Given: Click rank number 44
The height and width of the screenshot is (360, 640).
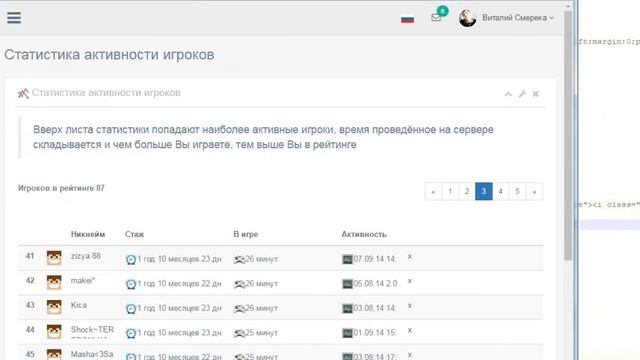Looking at the screenshot, I should (30, 329).
